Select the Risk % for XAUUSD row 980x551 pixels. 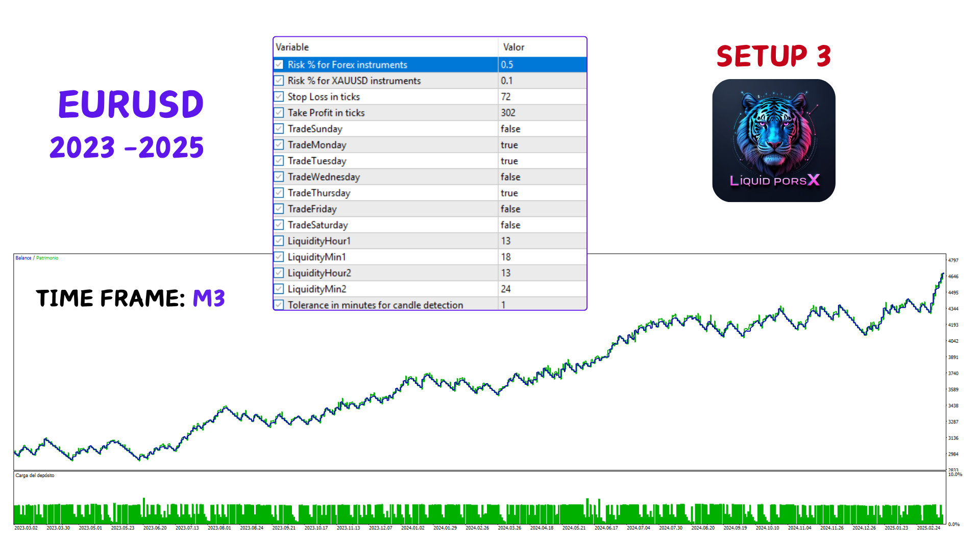click(x=354, y=81)
